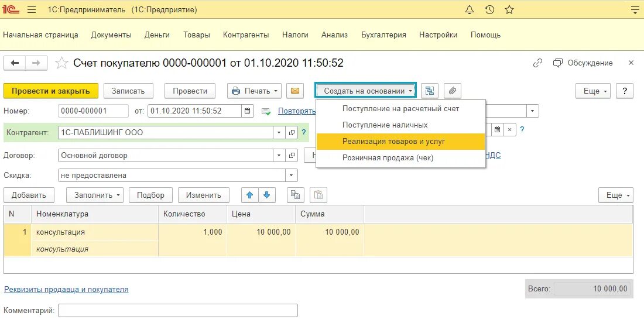Image resolution: width=644 pixels, height=323 pixels.
Task: Send invoice by email envelope icon
Action: (295, 91)
